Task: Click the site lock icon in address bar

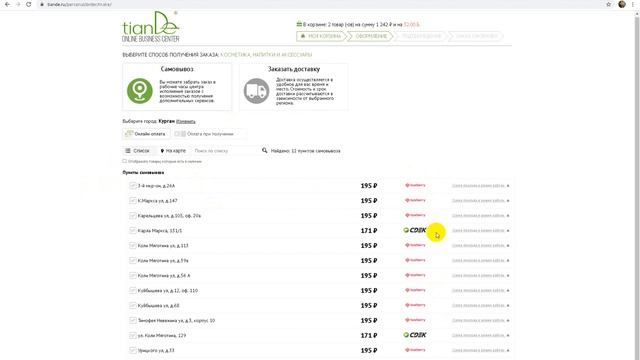Action: point(42,4)
